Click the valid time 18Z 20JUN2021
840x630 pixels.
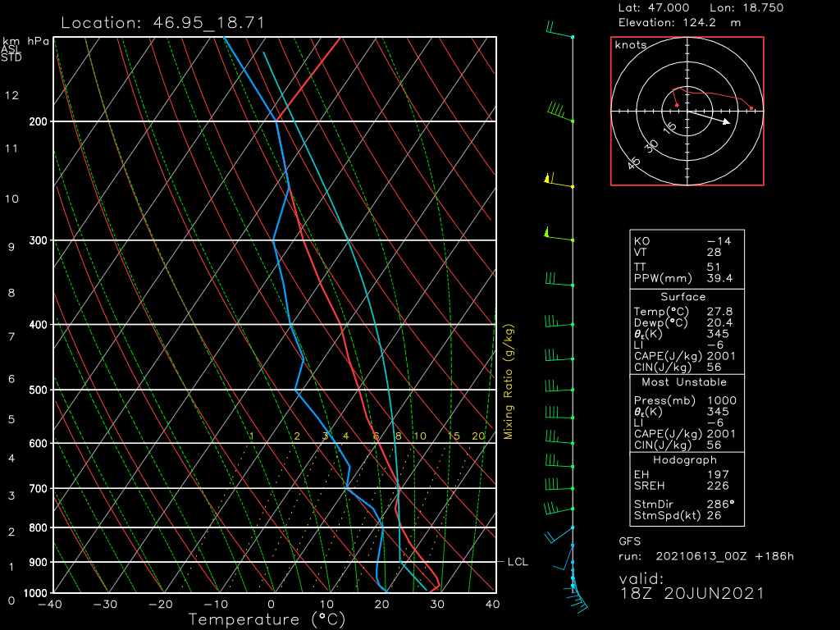click(x=692, y=593)
